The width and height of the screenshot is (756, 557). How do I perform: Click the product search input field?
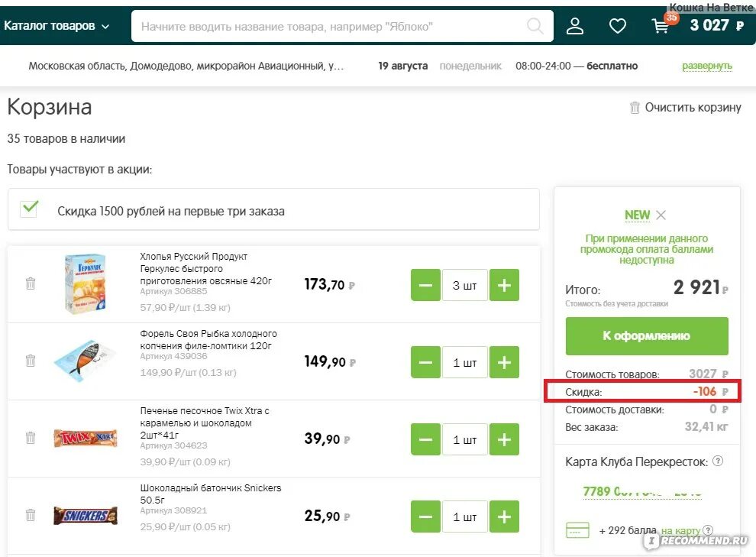[x=342, y=26]
